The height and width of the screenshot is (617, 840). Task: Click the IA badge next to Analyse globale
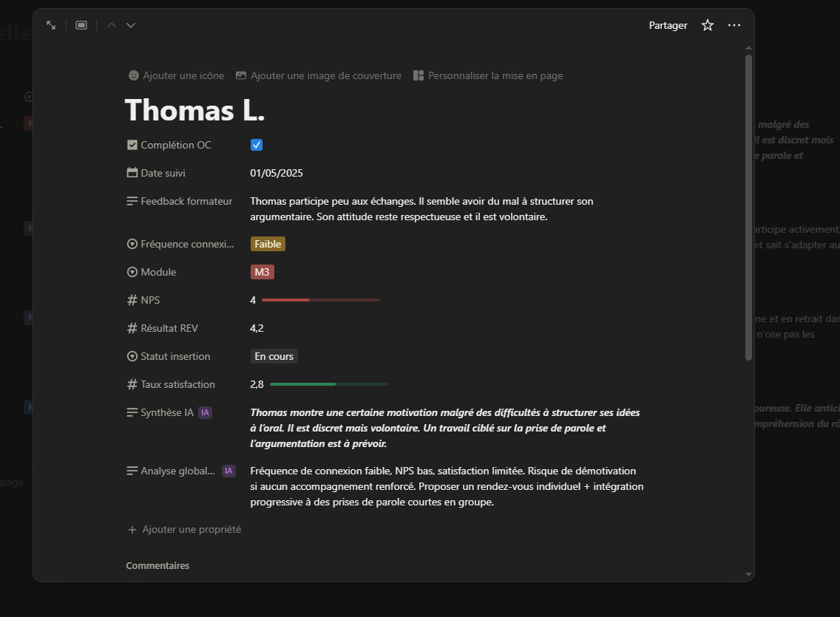(x=228, y=471)
